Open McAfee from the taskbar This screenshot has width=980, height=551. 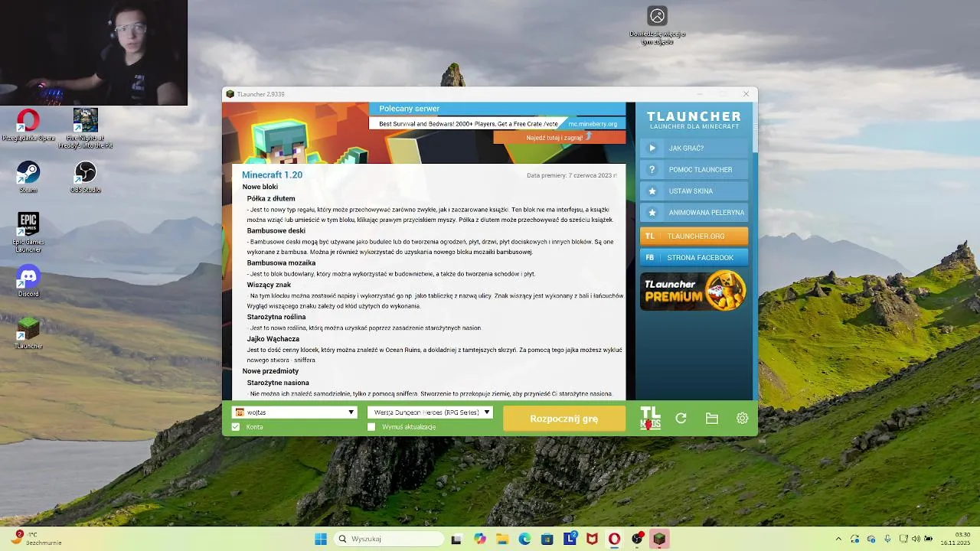click(592, 539)
